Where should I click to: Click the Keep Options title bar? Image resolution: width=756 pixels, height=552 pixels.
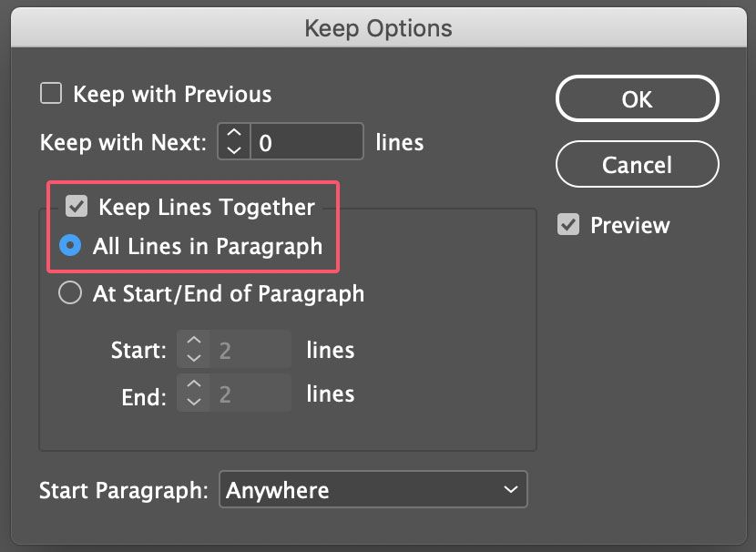378,28
